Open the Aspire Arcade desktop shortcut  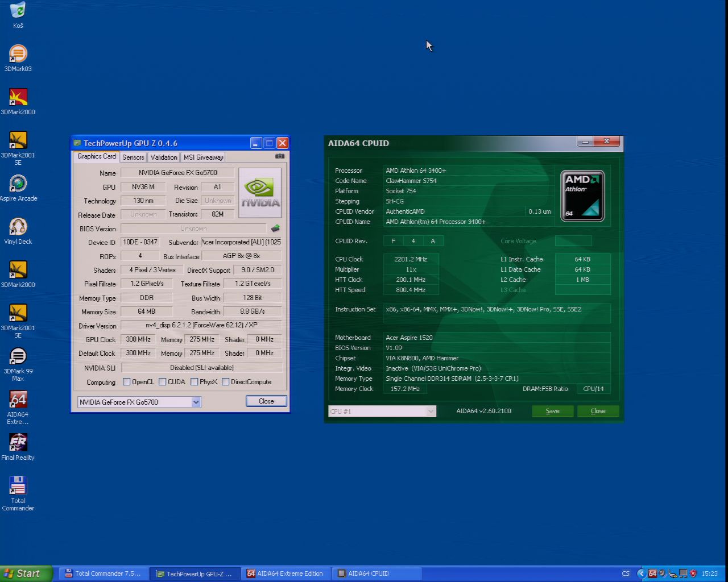coord(18,188)
